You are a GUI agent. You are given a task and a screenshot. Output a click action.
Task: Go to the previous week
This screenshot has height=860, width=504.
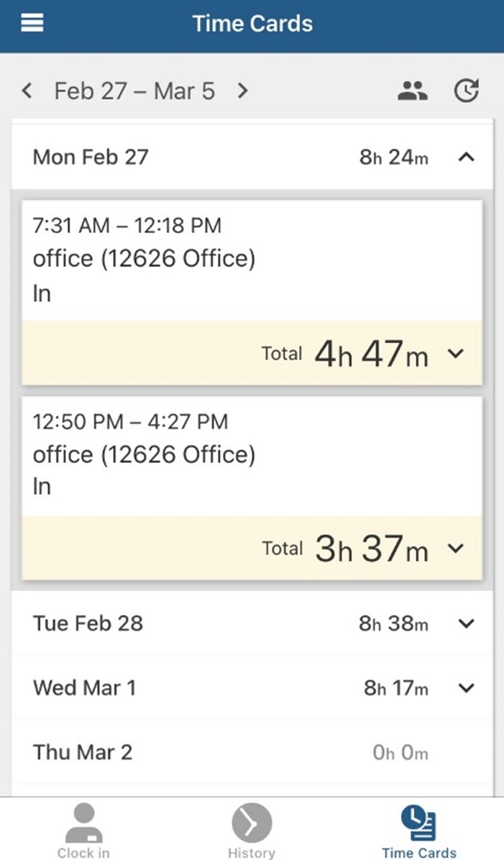27,91
